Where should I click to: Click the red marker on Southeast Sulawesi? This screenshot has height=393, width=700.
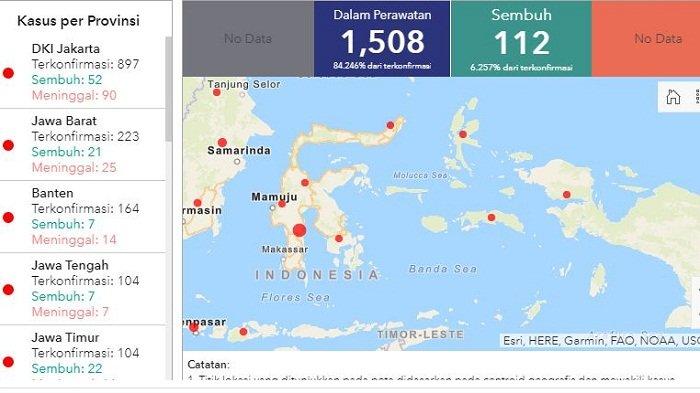pyautogui.click(x=339, y=238)
